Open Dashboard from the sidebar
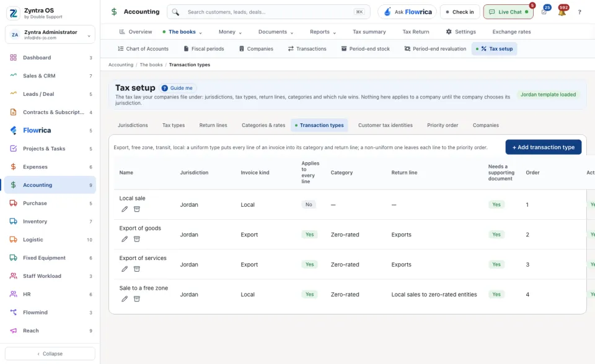Image resolution: width=595 pixels, height=364 pixels. tap(50, 58)
